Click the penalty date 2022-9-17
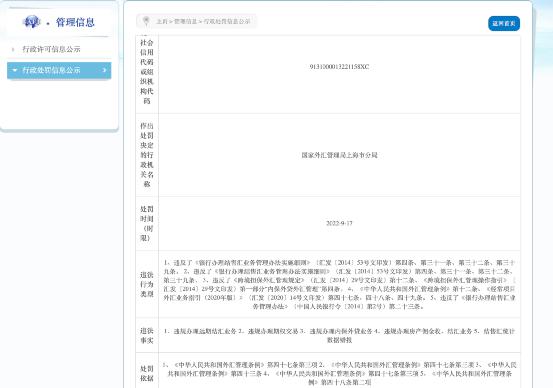The height and width of the screenshot is (388, 553). point(339,223)
